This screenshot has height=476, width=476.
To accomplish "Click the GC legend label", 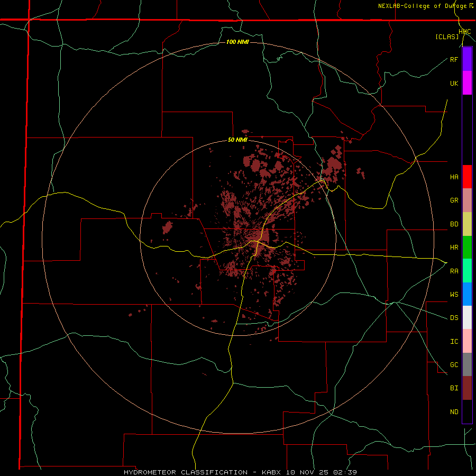I will (x=454, y=364).
